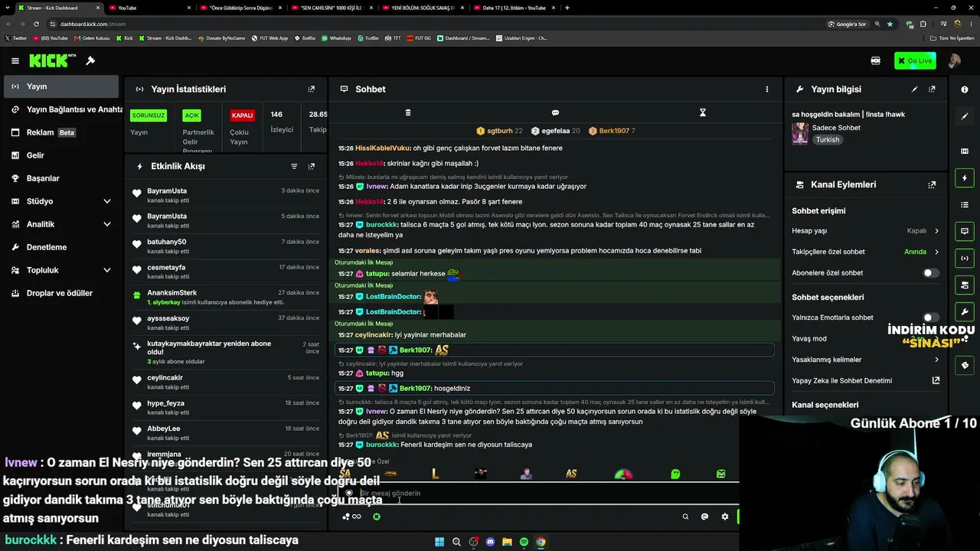Pop out the Yayın bilgisi panel
This screenshot has height=551, width=980.
[932, 89]
